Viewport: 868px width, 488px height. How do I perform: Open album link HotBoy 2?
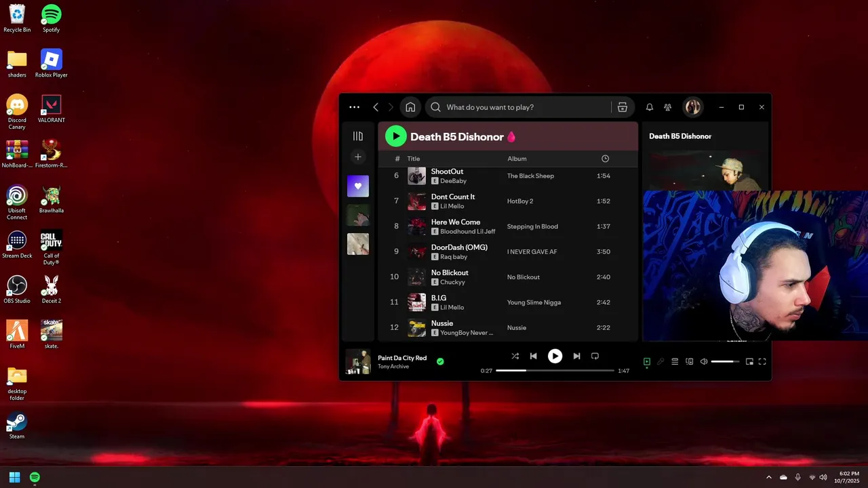click(x=520, y=201)
